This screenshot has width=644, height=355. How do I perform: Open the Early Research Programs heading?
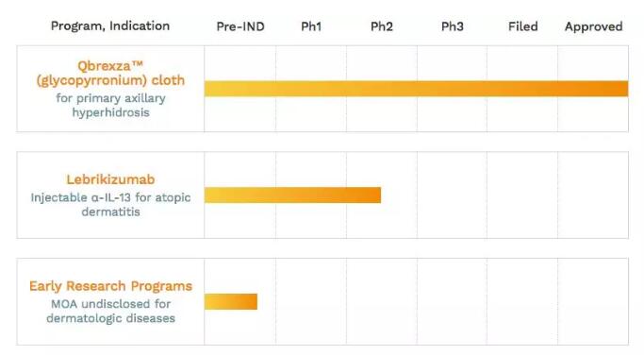(110, 286)
